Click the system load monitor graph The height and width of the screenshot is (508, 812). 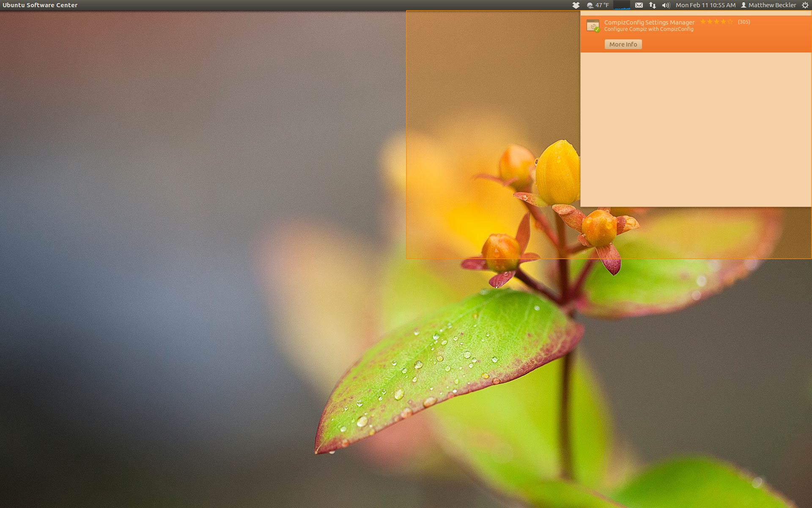tap(622, 5)
